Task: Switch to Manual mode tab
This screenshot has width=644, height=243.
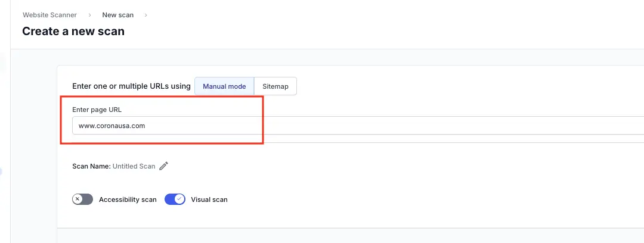Action: coord(224,86)
